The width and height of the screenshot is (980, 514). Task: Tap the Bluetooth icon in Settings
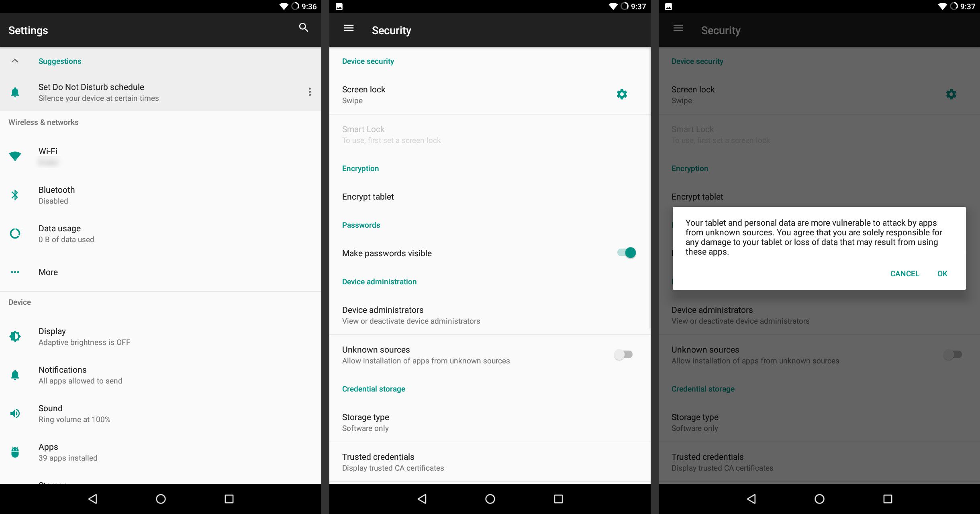[16, 194]
